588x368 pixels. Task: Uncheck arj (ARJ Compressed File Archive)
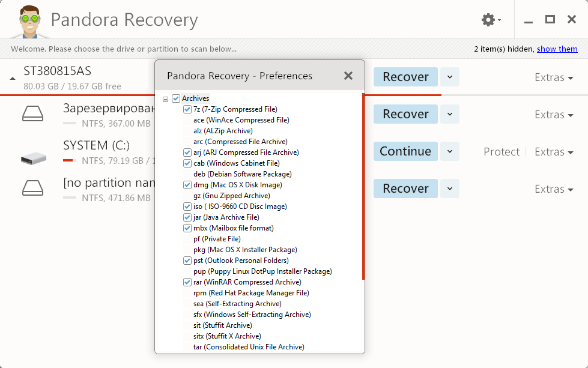(187, 152)
